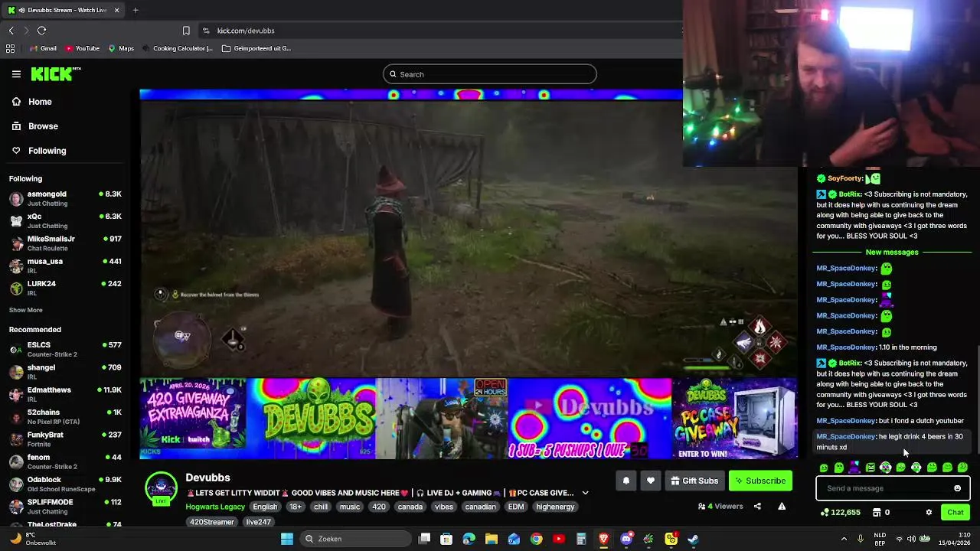Open ESLCS recommended channel
Screen dimensions: 980x551
click(65, 349)
